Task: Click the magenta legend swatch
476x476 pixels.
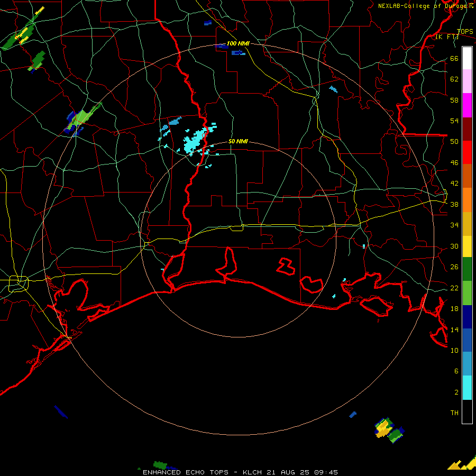Action: [467, 105]
